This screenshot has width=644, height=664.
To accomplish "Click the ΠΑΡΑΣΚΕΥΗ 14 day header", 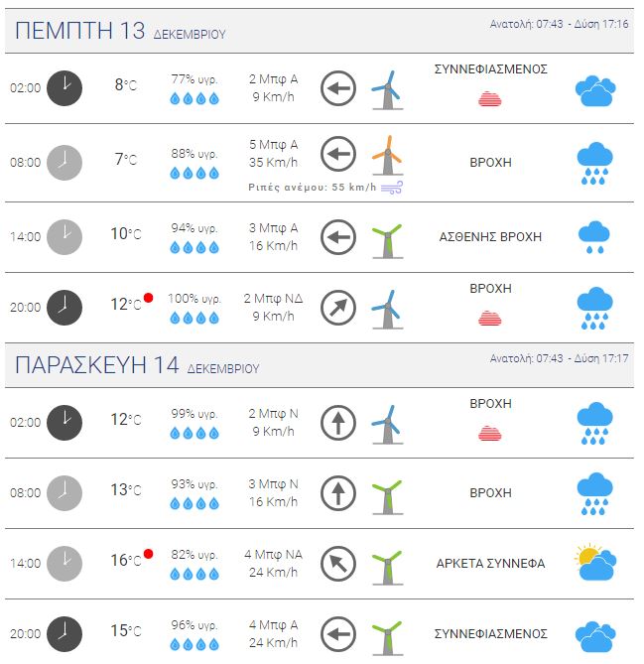I will (x=97, y=365).
